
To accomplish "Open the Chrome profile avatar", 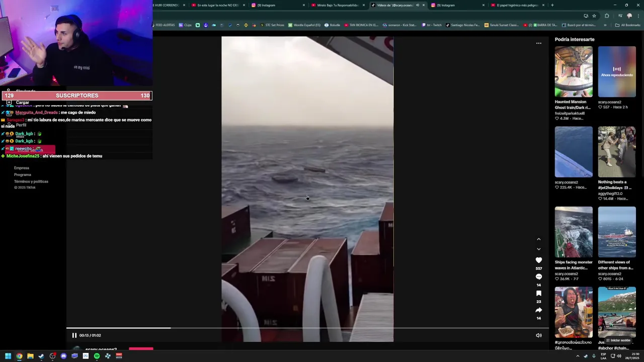I will pyautogui.click(x=629, y=16).
